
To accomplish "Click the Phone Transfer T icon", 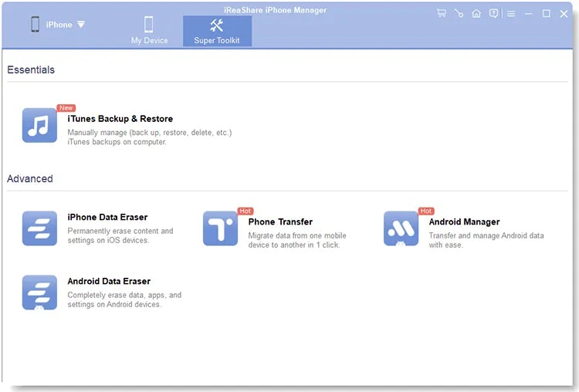I will coord(220,228).
